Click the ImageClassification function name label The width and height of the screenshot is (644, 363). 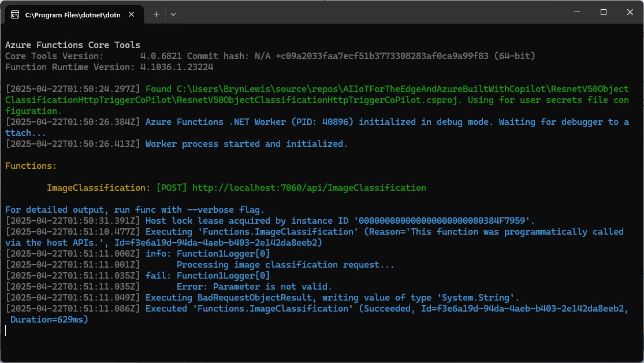point(98,188)
